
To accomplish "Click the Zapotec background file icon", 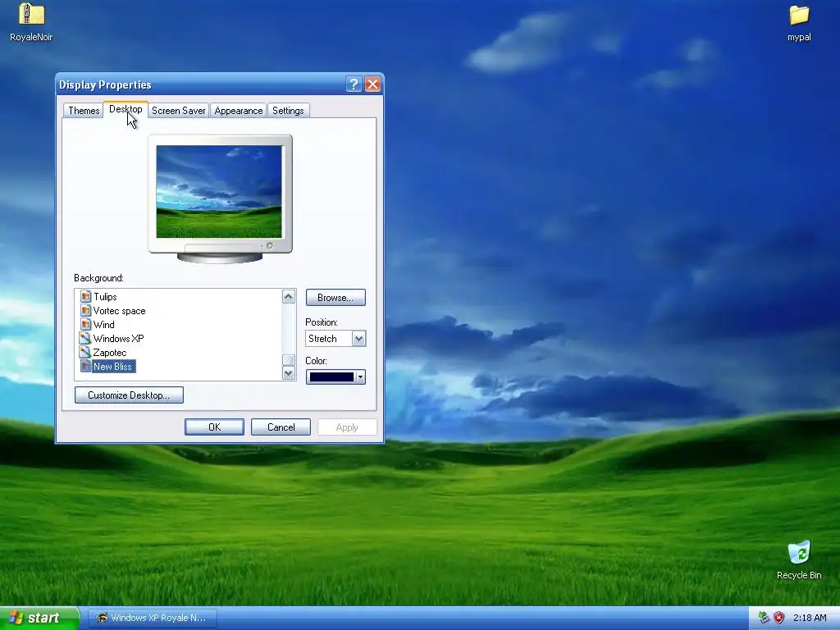I will click(85, 352).
